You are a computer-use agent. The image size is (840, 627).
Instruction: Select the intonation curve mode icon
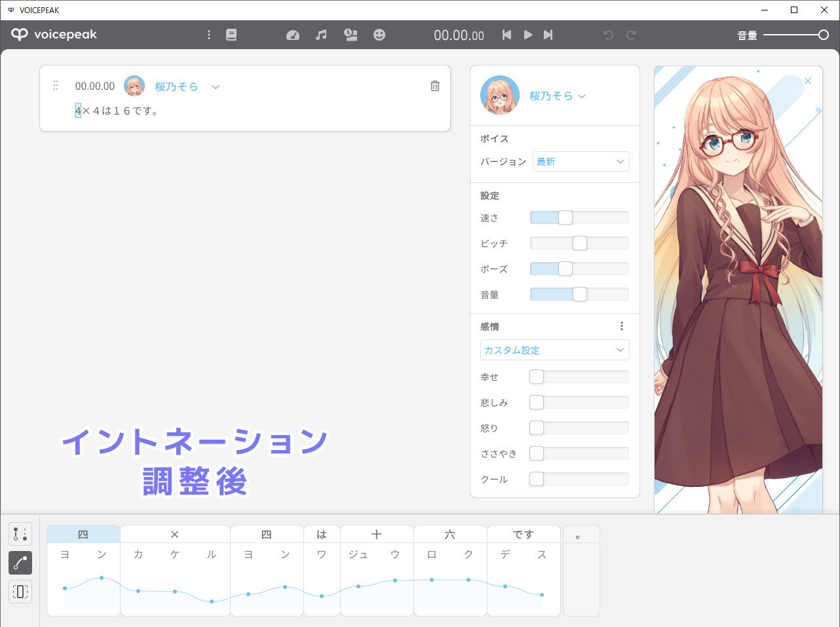20,563
